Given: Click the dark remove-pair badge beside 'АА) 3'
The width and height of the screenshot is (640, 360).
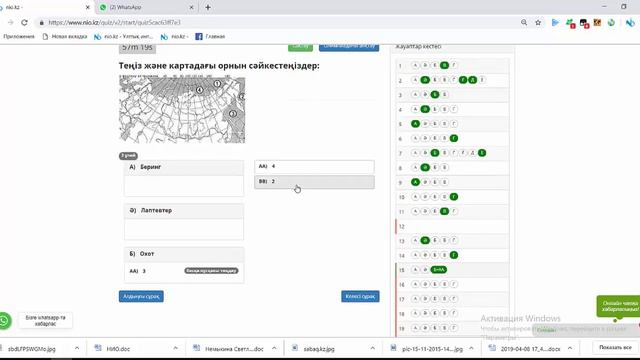Looking at the screenshot, I should click(x=211, y=271).
